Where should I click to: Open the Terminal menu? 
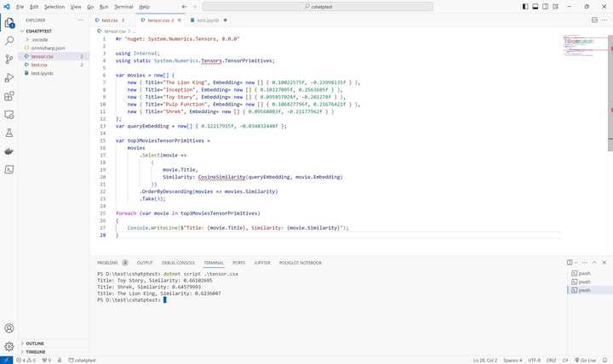click(123, 7)
